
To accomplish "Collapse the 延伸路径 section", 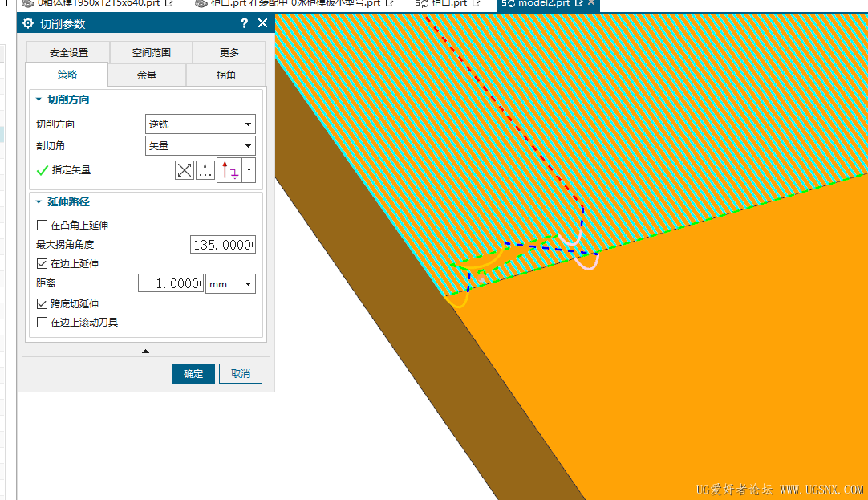I will (x=39, y=202).
